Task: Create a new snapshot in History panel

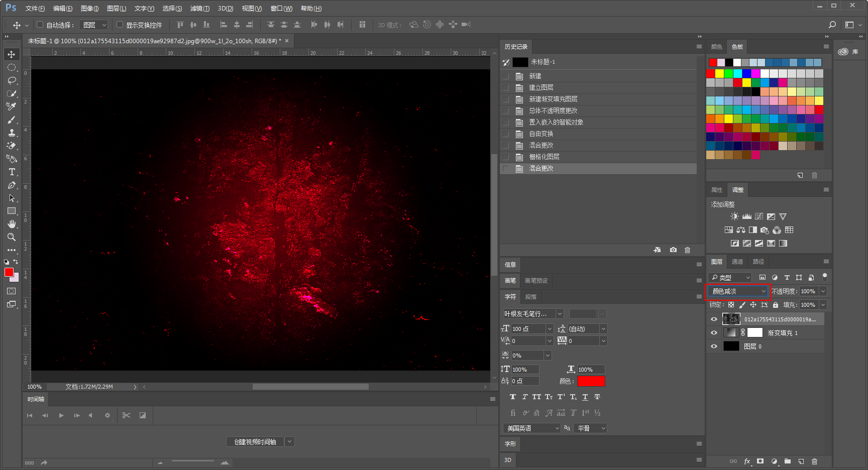Action: pyautogui.click(x=673, y=250)
